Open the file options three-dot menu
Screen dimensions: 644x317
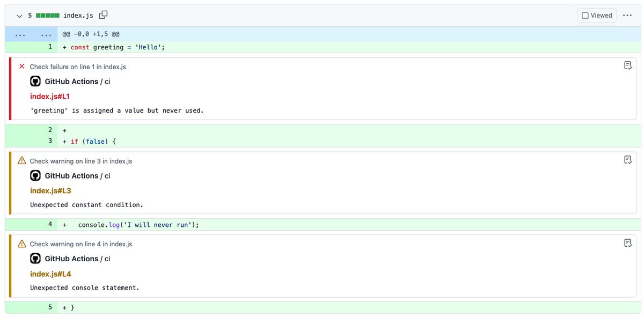click(627, 15)
